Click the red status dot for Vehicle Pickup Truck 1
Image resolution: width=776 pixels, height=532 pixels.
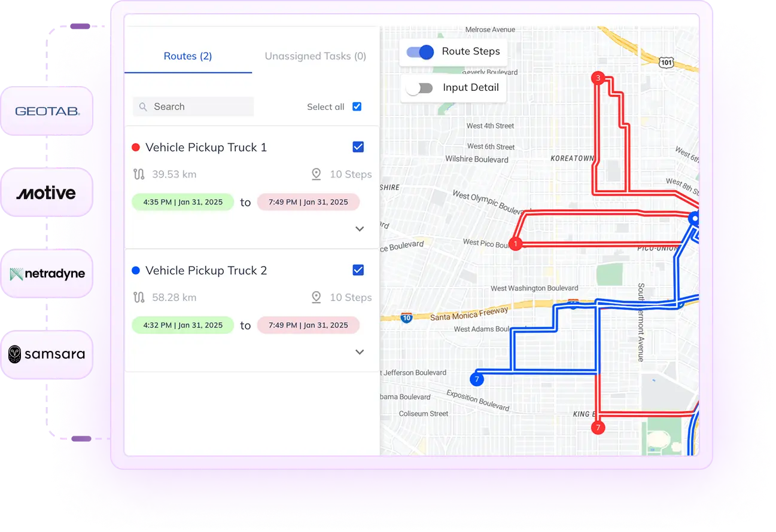[x=135, y=146]
